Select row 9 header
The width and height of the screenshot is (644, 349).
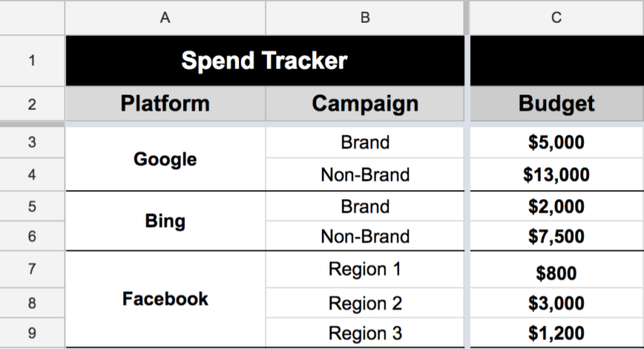pos(32,333)
